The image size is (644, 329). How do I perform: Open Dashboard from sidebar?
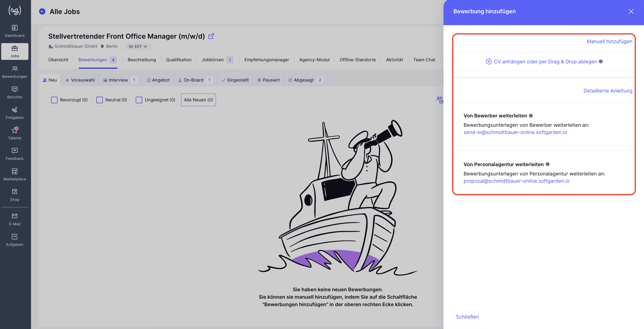[x=15, y=31]
